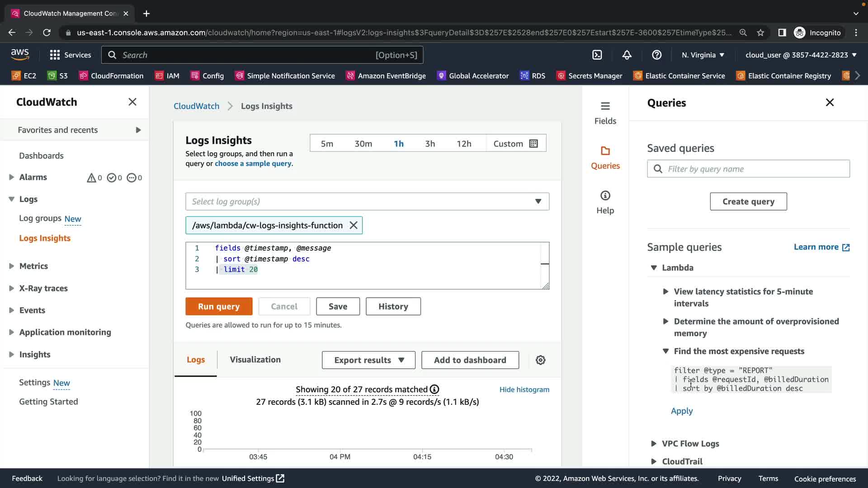Switch to the Visualization tab

coord(255,360)
